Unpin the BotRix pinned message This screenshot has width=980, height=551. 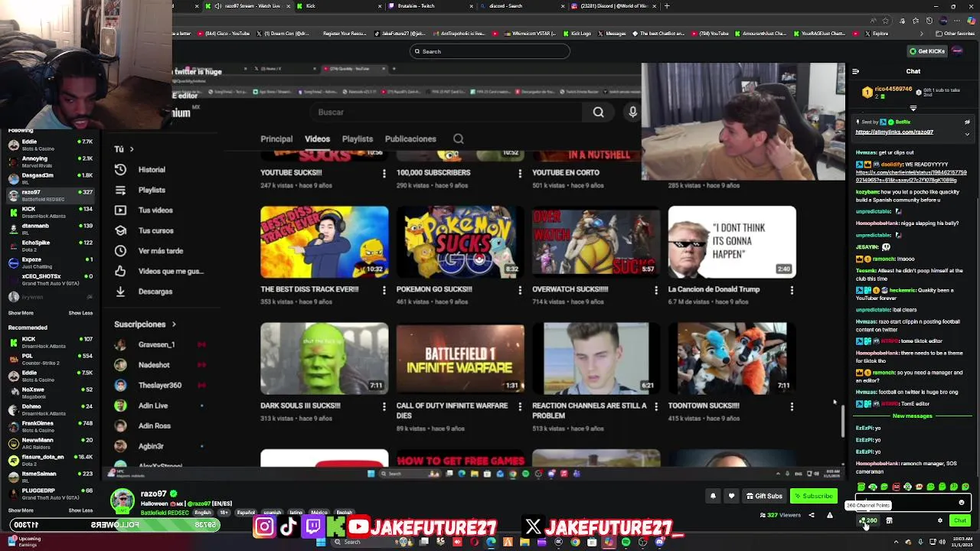click(967, 122)
